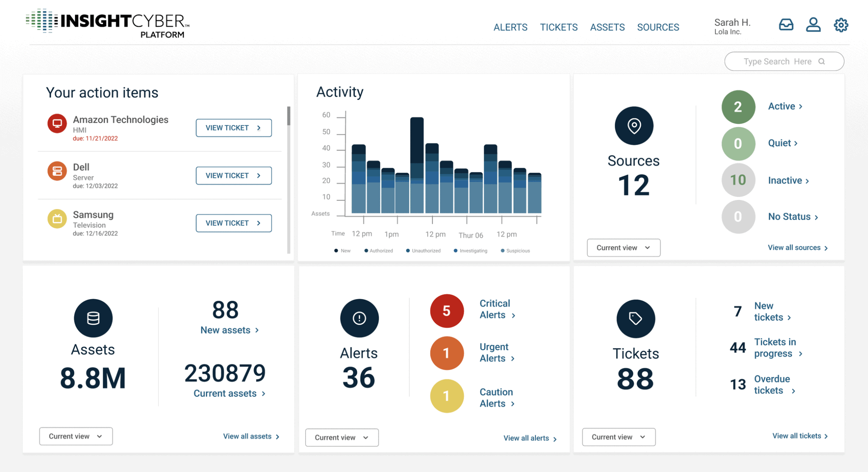Click the action items scrollbar
The height and width of the screenshot is (472, 868).
pos(289,117)
